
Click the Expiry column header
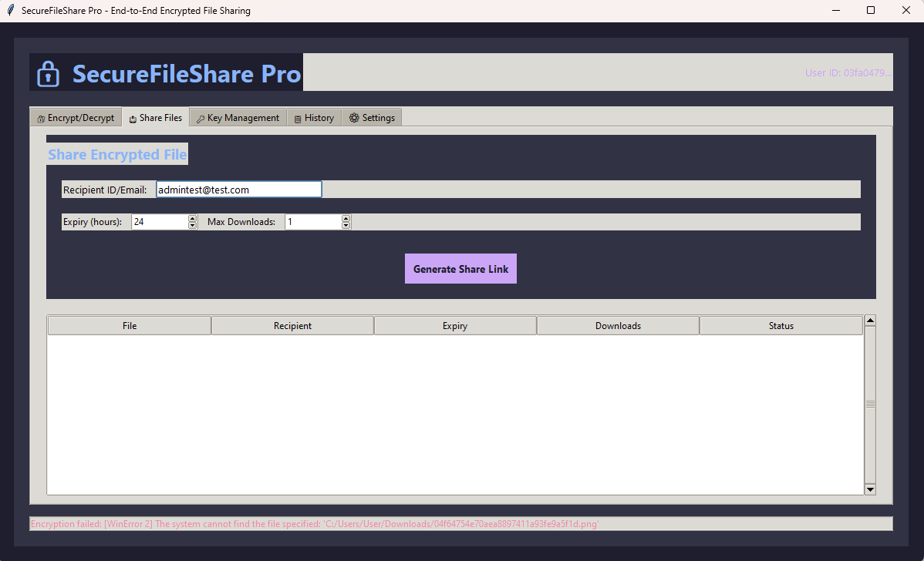click(x=455, y=326)
